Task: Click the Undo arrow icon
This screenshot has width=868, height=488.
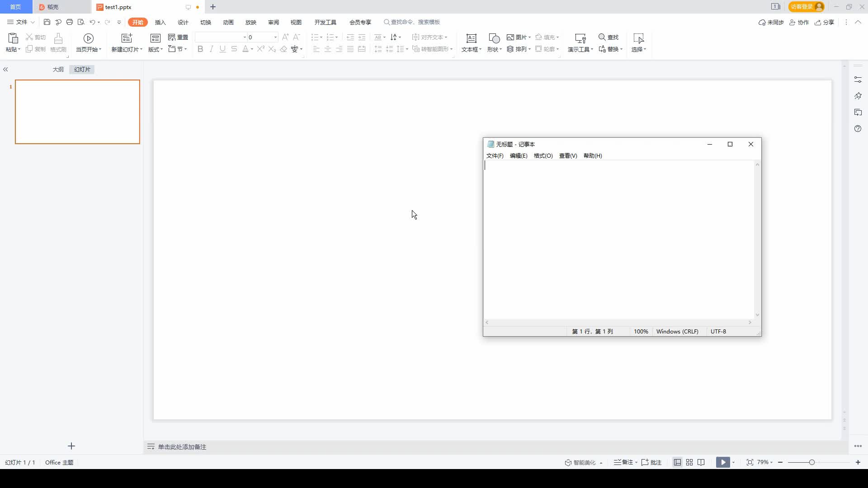Action: click(92, 22)
